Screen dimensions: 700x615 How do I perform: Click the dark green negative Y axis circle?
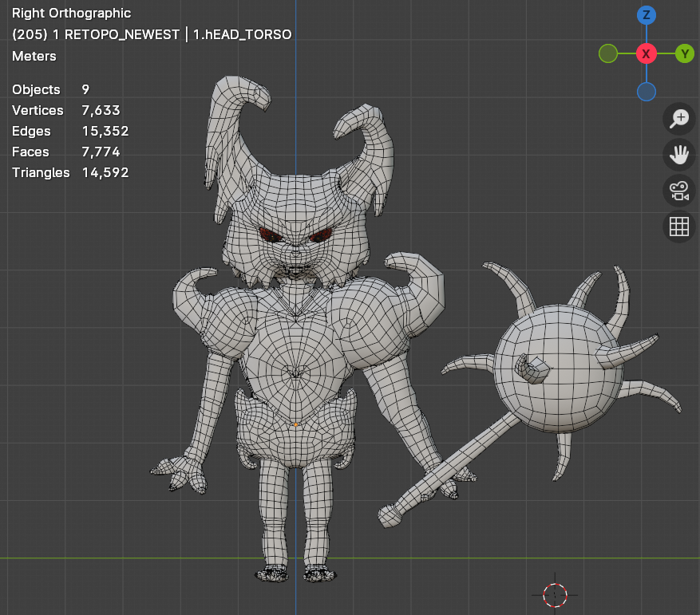click(608, 53)
